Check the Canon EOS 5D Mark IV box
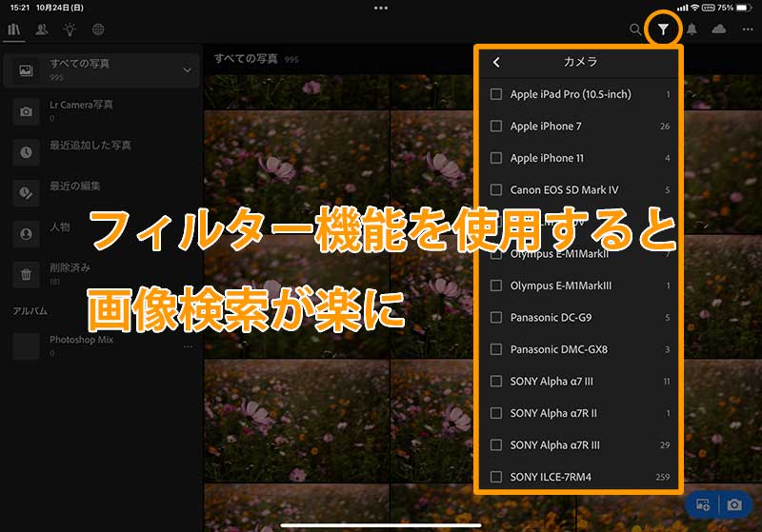This screenshot has width=762, height=532. click(496, 189)
